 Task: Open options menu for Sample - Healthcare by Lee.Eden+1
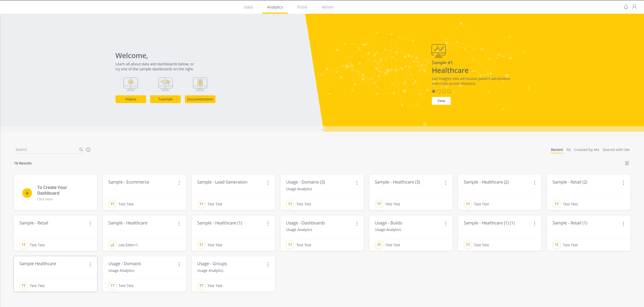click(179, 224)
